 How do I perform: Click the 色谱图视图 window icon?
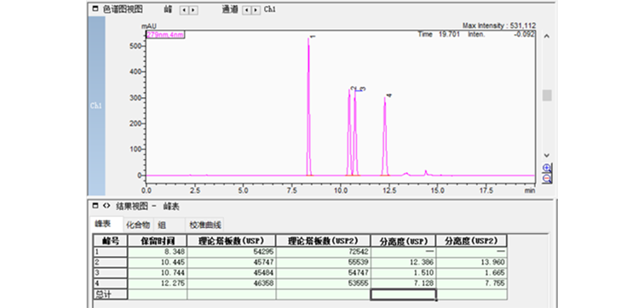95,9
